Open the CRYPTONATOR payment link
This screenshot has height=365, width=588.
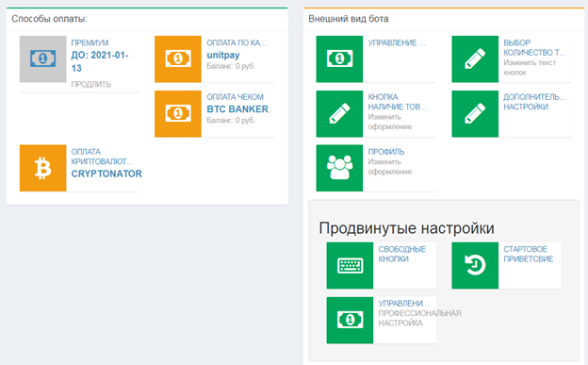[x=106, y=174]
